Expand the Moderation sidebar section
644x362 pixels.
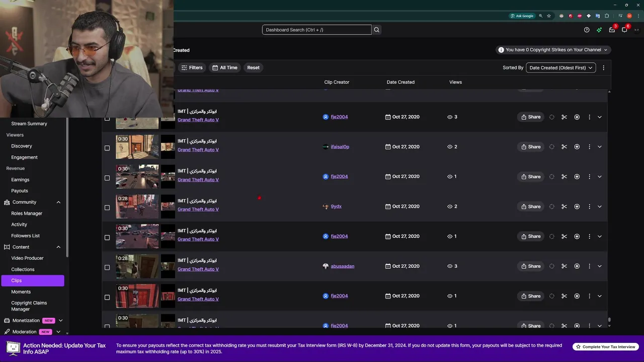pos(58,332)
